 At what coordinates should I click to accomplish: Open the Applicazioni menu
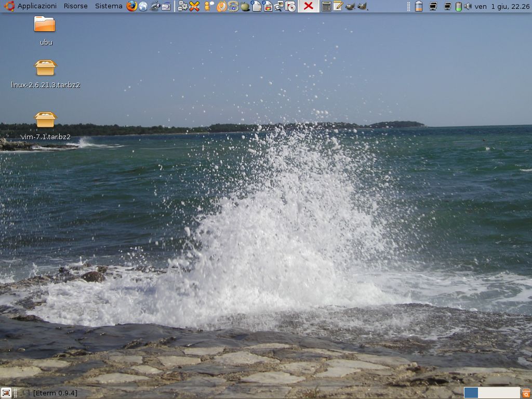pyautogui.click(x=36, y=6)
